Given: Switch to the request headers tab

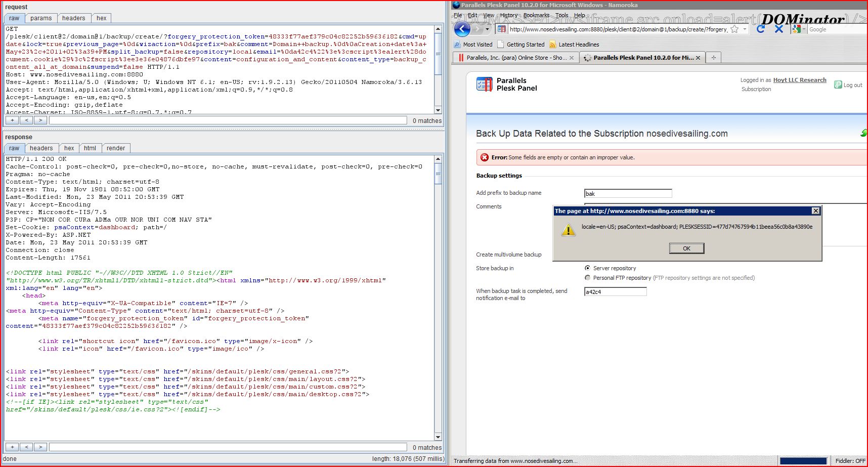Looking at the screenshot, I should coord(74,18).
